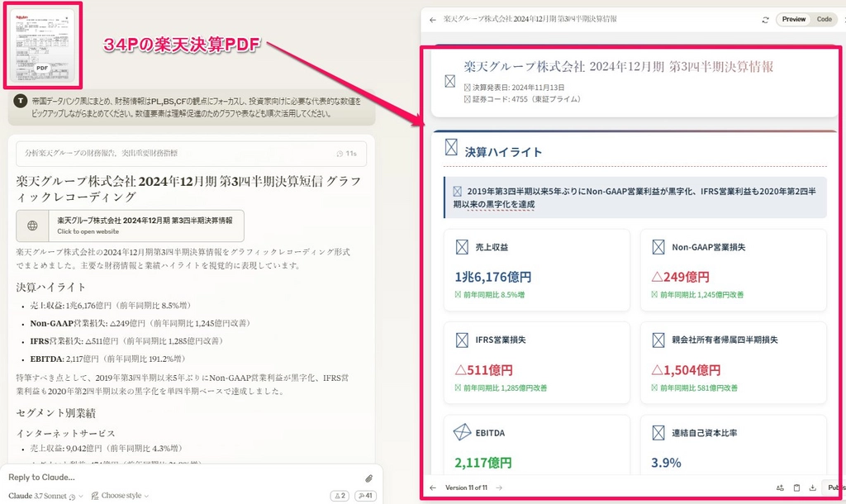Click the refresh icon in artifact header
846x504 pixels.
765,20
